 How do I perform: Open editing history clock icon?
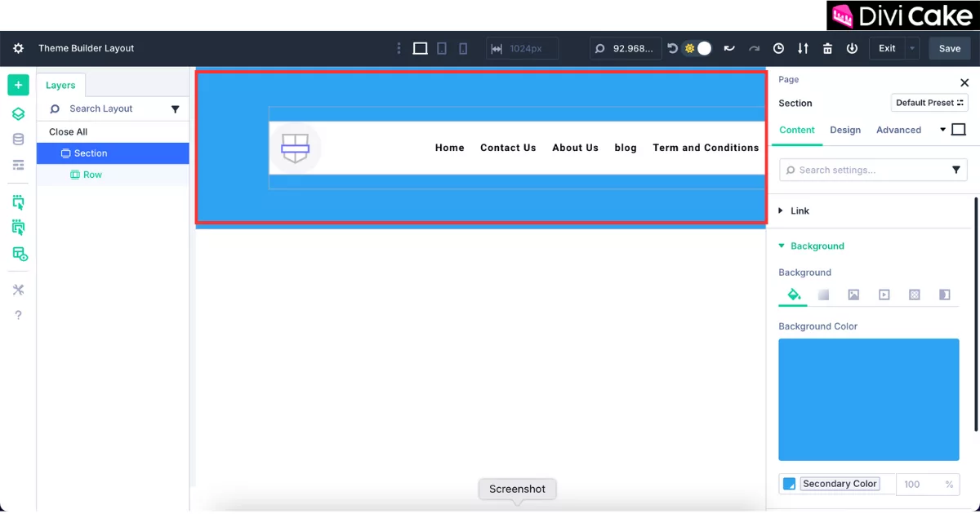coord(778,48)
